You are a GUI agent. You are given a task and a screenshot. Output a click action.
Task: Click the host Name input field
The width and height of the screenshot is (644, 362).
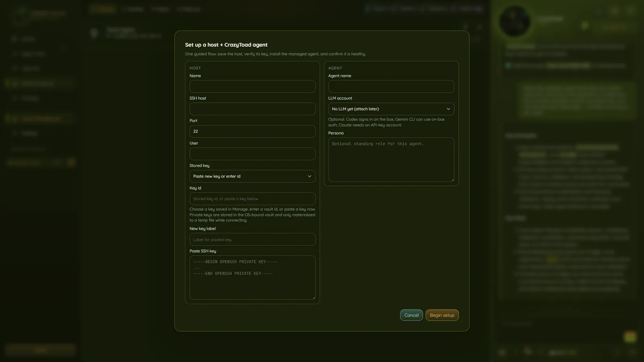(x=252, y=86)
